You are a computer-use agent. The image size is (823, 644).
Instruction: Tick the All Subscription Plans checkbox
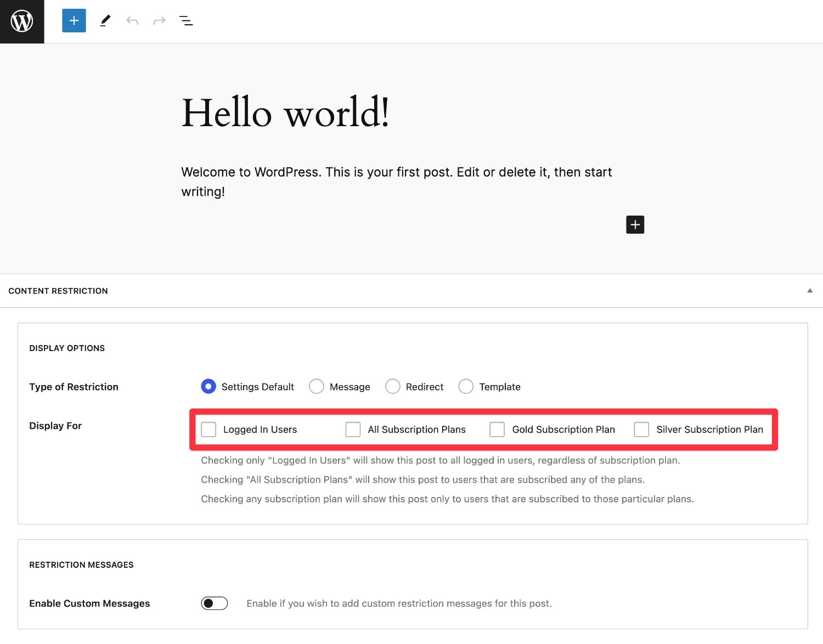pyautogui.click(x=353, y=430)
